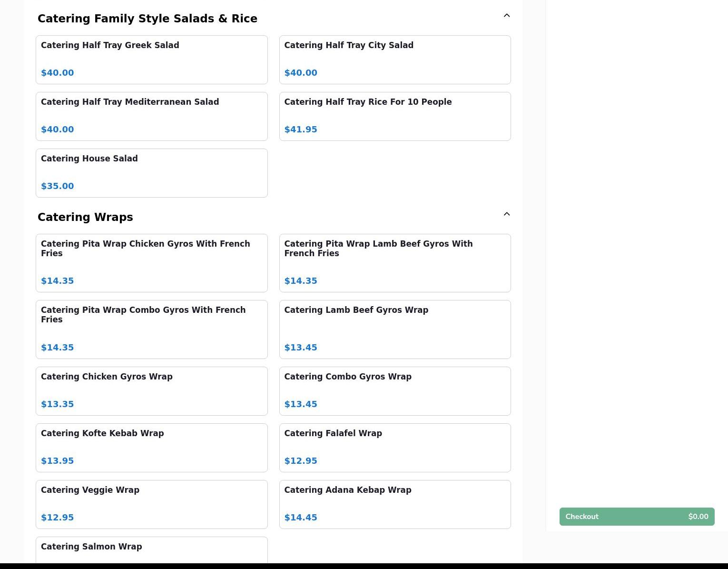Pick the Catering Chicken Gyros Wrap
Viewport: 728px width, 569px height.
(151, 391)
